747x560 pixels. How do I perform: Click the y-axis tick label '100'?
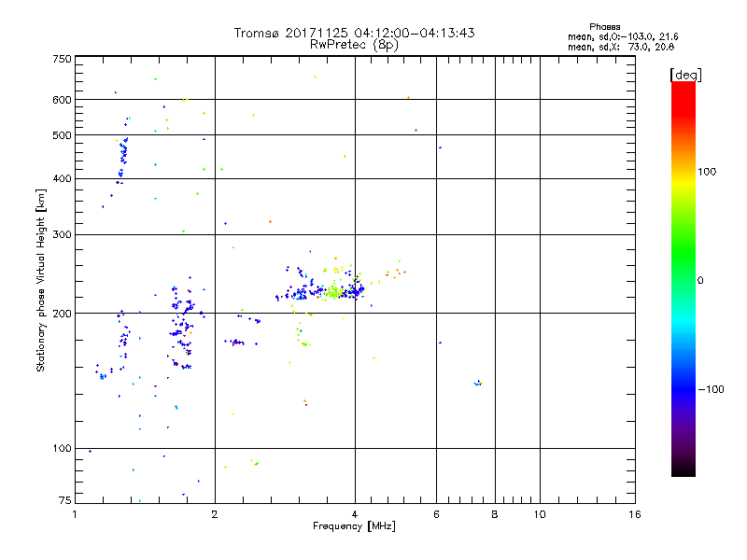coord(62,448)
